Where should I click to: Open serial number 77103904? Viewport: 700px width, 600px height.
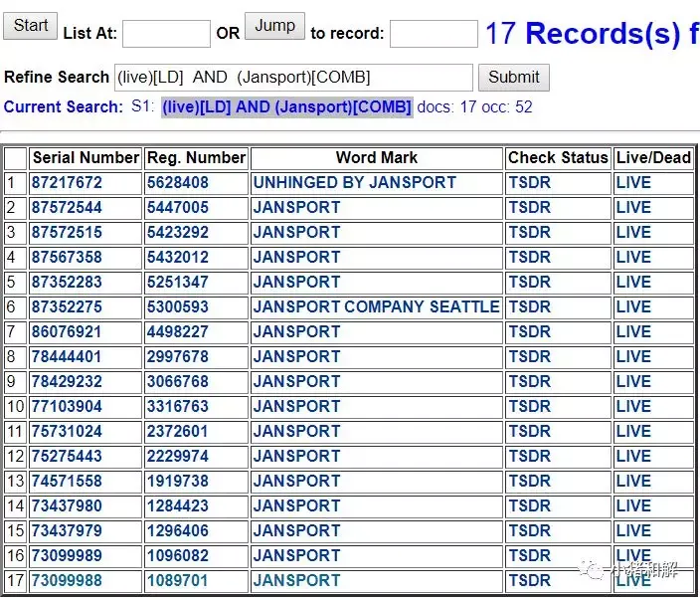click(67, 407)
